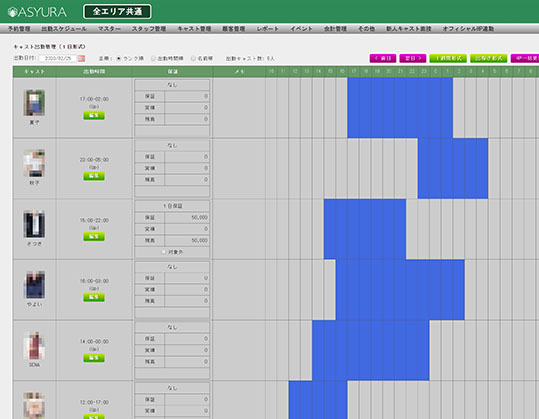Click blue shift bar for 17:00-02:00 row
The height and width of the screenshot is (419, 539).
click(x=400, y=108)
